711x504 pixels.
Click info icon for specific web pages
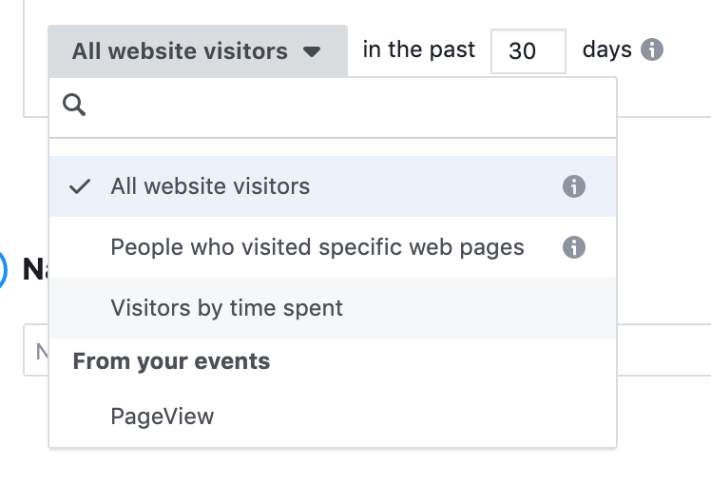point(574,247)
